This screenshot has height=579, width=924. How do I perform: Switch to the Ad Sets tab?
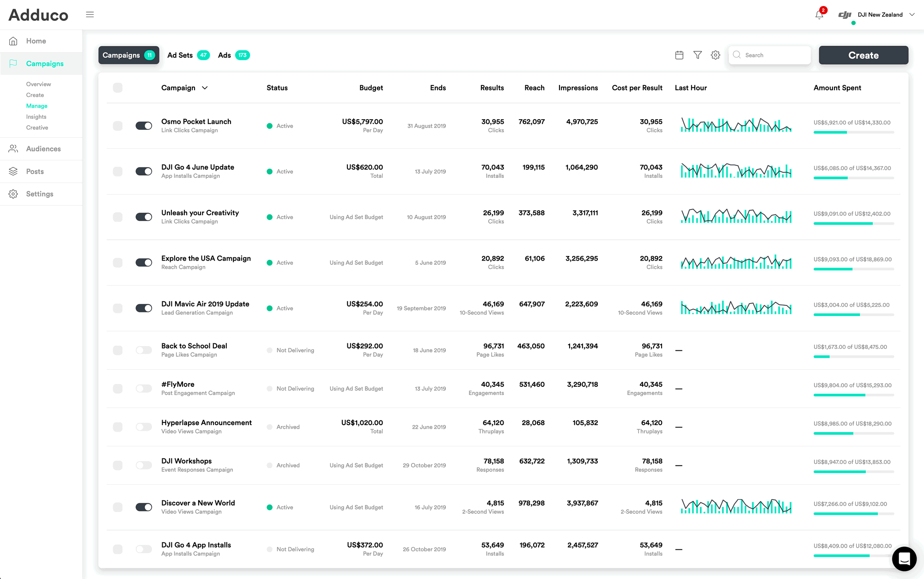pyautogui.click(x=188, y=55)
